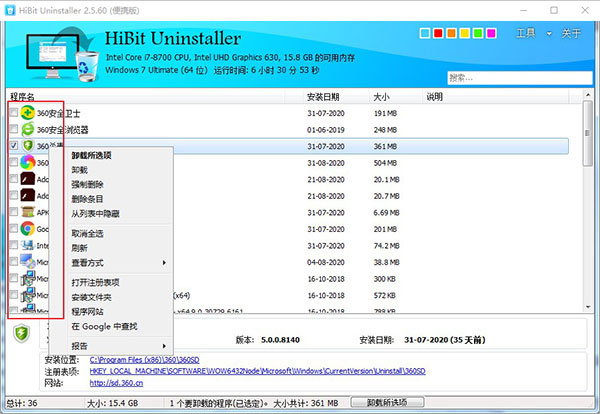Viewport: 600px width, 414px height.
Task: Click the green shield icon in the selected row
Action: (x=28, y=146)
